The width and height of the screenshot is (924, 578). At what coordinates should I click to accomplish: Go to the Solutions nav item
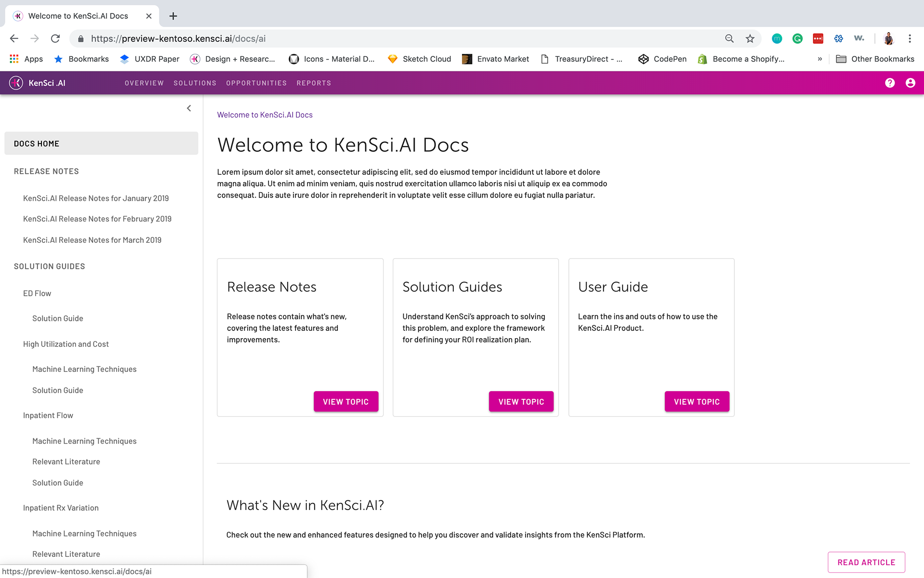point(195,83)
